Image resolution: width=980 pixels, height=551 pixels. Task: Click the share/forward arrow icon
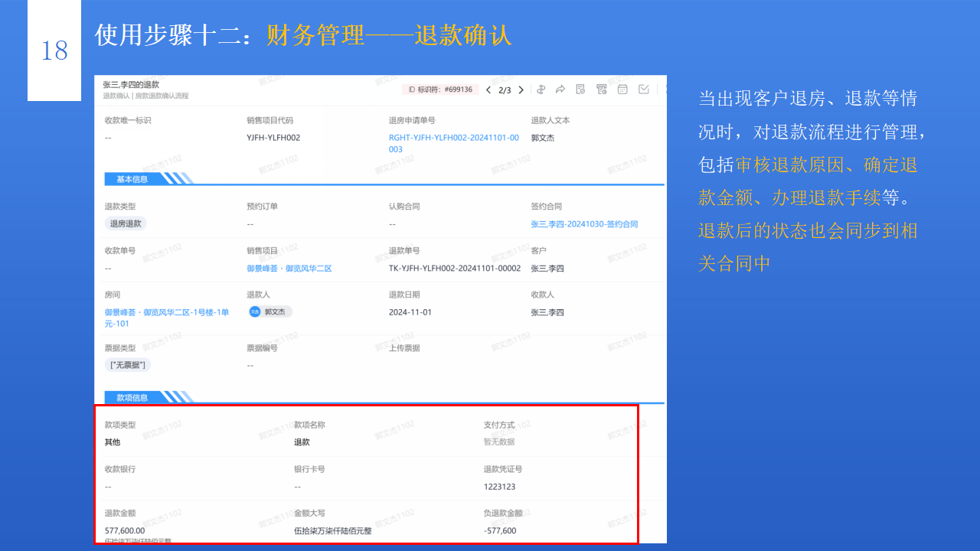560,90
